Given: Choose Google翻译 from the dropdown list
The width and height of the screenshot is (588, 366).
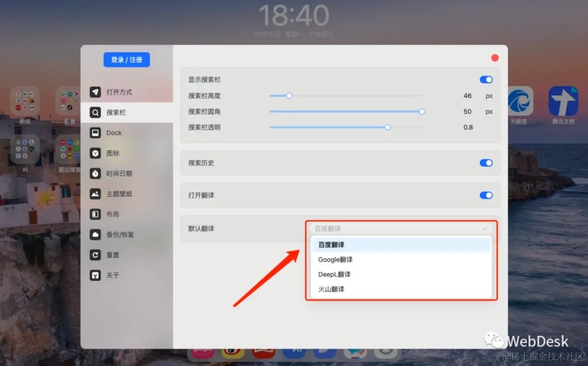Looking at the screenshot, I should pyautogui.click(x=401, y=259).
